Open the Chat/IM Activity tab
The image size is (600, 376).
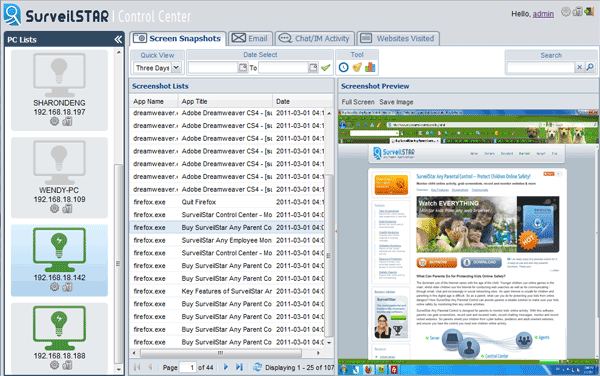pyautogui.click(x=315, y=39)
